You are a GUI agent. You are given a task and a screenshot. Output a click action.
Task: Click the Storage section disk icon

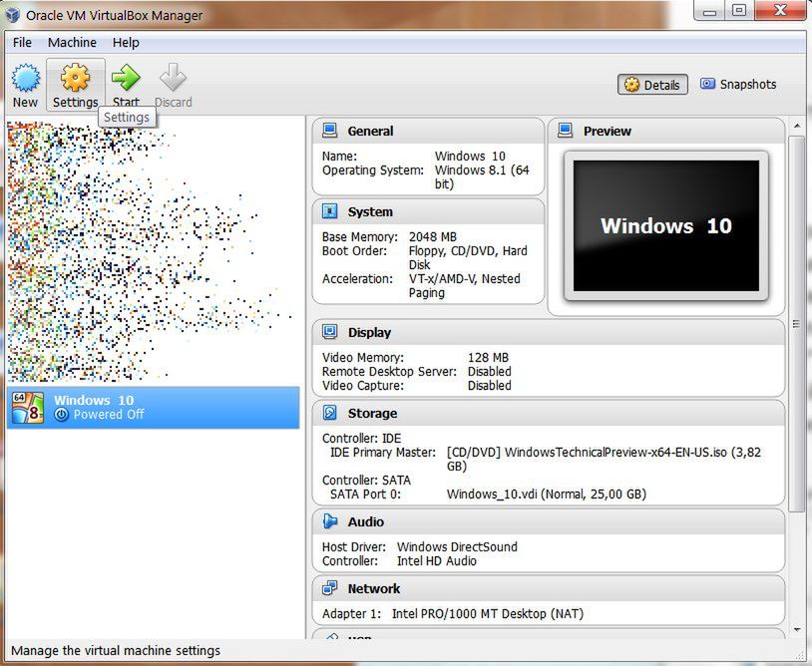[330, 413]
